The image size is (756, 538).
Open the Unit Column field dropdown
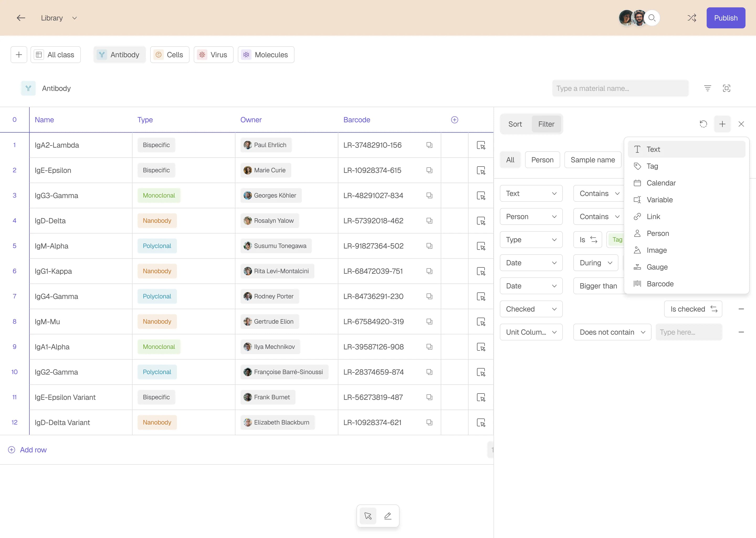click(x=531, y=332)
